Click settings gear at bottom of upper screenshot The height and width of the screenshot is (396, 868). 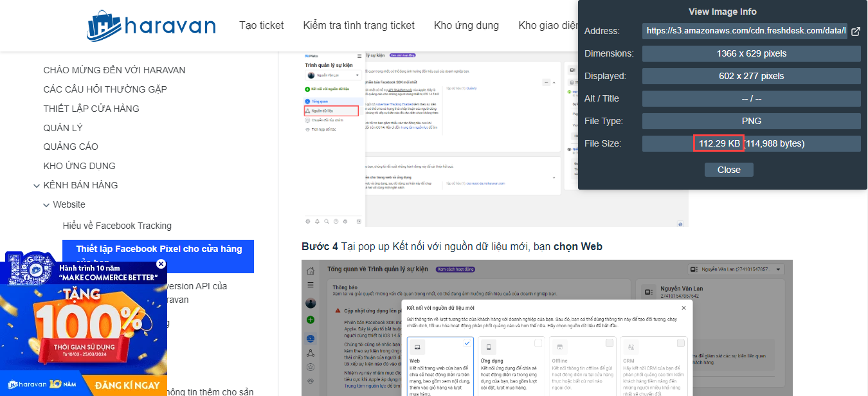pos(308,221)
